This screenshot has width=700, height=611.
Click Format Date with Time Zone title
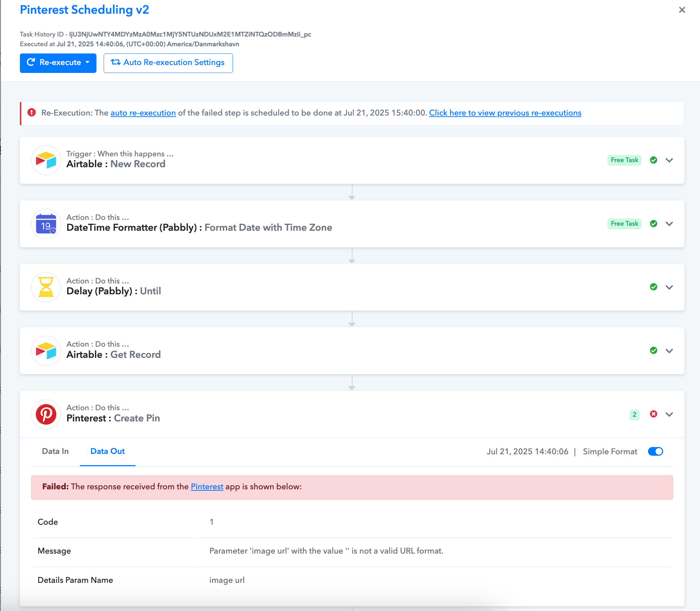268,227
